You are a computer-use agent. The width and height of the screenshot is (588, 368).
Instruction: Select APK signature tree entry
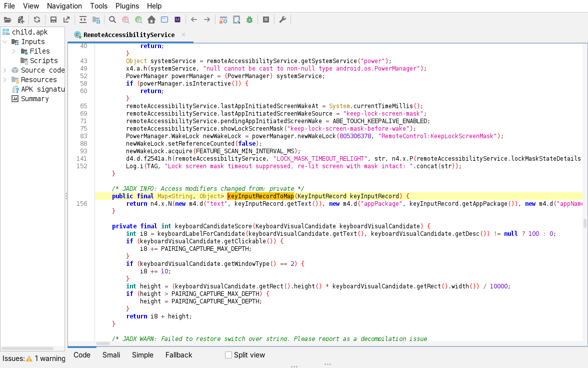pyautogui.click(x=43, y=89)
